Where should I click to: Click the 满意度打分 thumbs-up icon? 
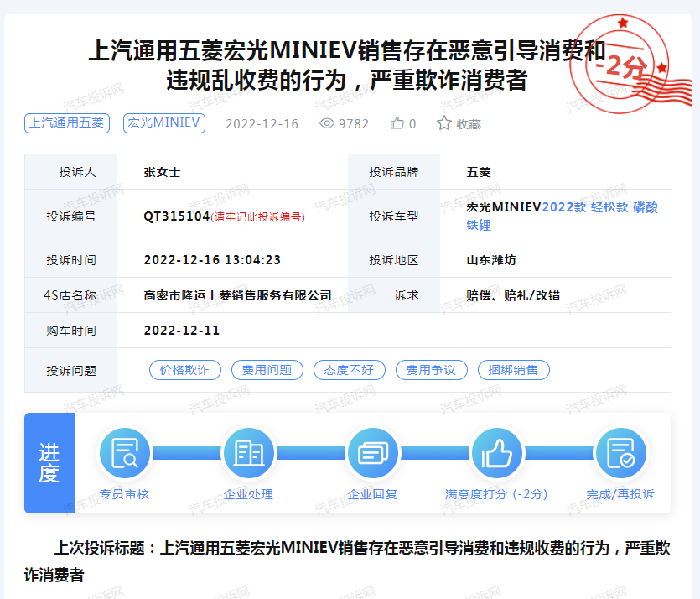click(496, 454)
